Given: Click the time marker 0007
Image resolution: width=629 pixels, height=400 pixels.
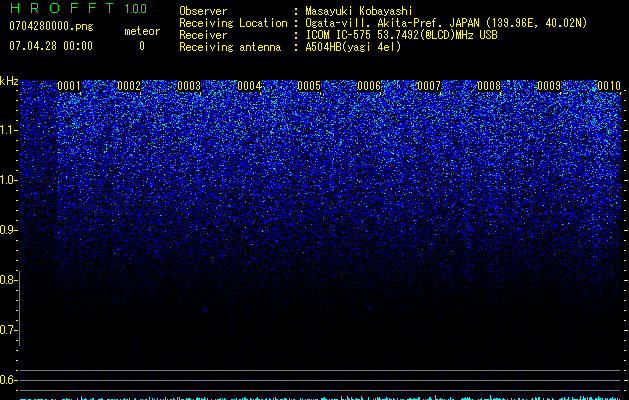Looking at the screenshot, I should click(429, 86).
